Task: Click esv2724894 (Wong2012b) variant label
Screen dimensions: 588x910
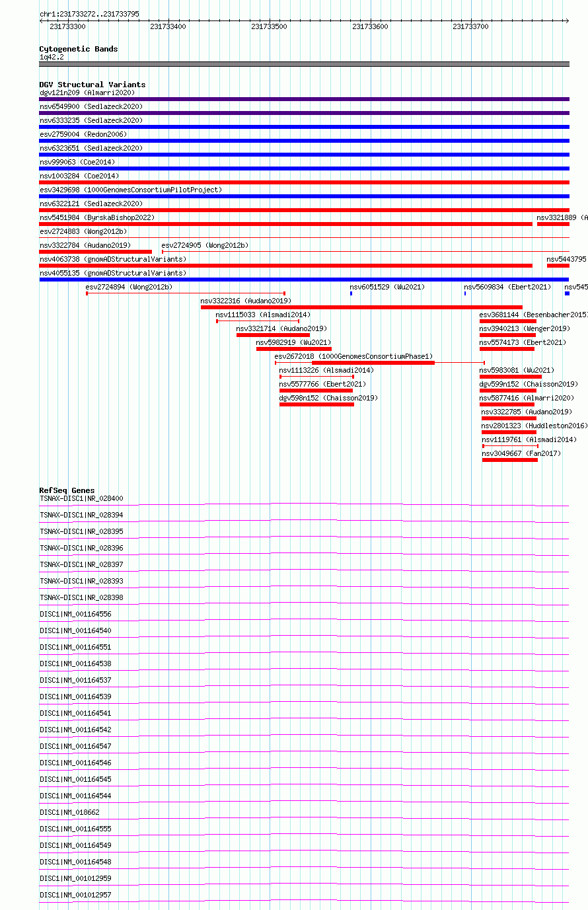Action: [x=129, y=287]
